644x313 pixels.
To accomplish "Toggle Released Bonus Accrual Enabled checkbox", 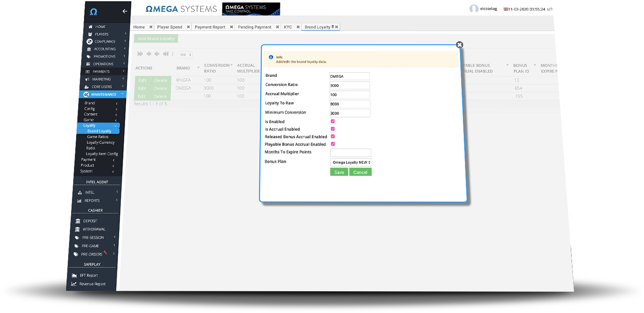I will tap(333, 136).
